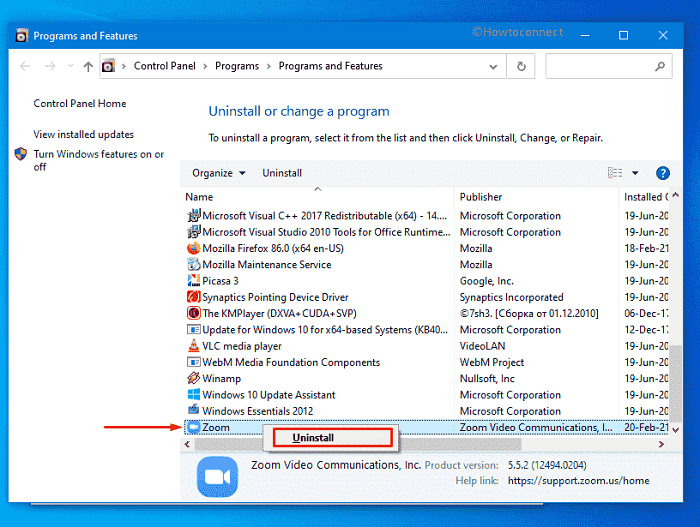Sort by the Installed On column
Screen dimensions: 700x527
(646, 197)
